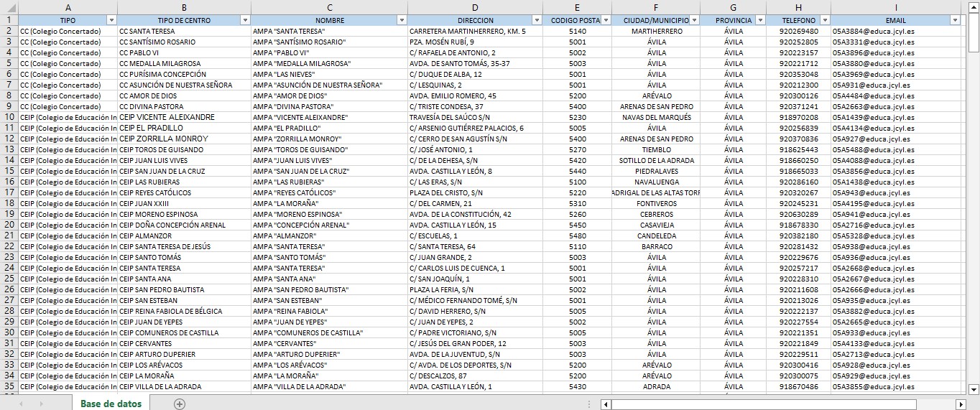The width and height of the screenshot is (980, 410).
Task: Click horizontal scrollbar left arrow
Action: click(606, 404)
